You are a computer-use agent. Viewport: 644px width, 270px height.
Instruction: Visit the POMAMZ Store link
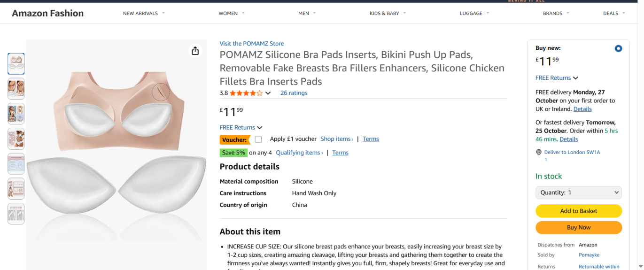pos(252,44)
